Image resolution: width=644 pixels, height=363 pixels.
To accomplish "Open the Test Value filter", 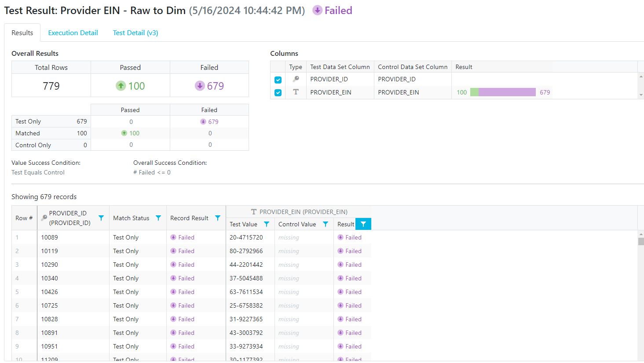I will coord(267,224).
